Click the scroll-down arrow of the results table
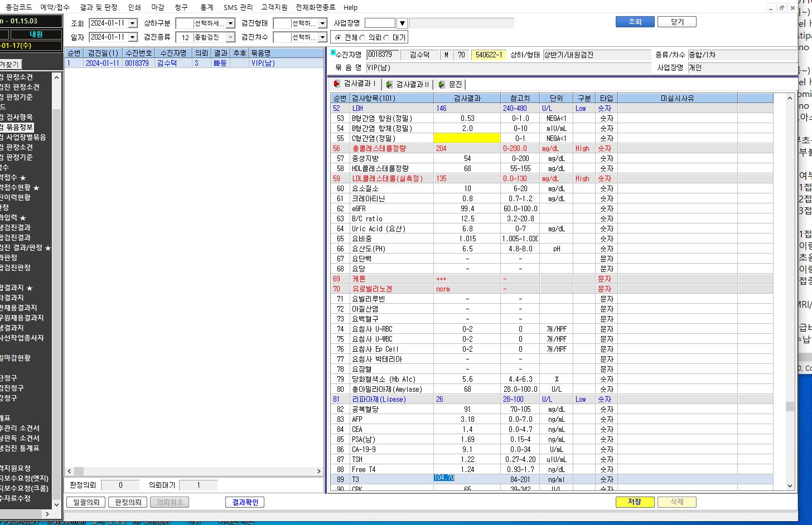Viewport: 812px width, 525px height. [x=790, y=485]
